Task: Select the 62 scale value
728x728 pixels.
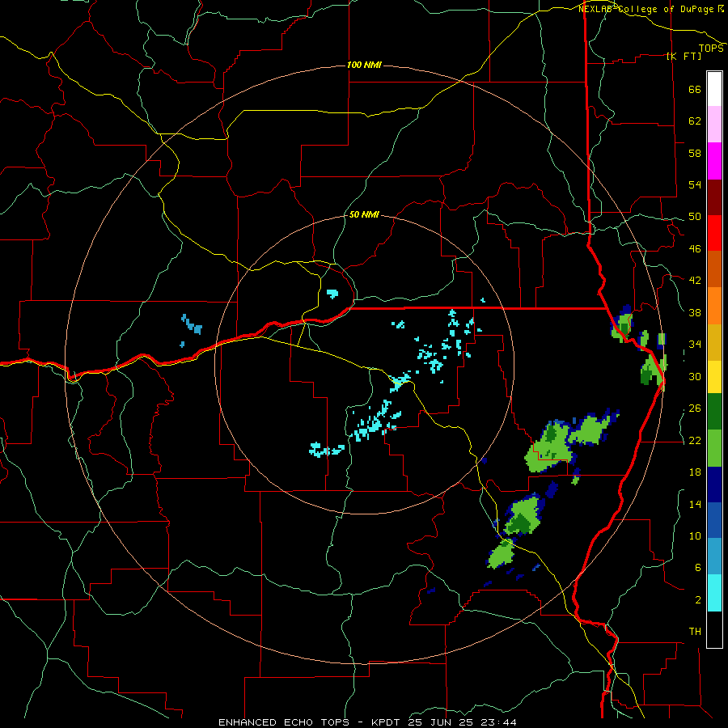Action: pos(695,121)
